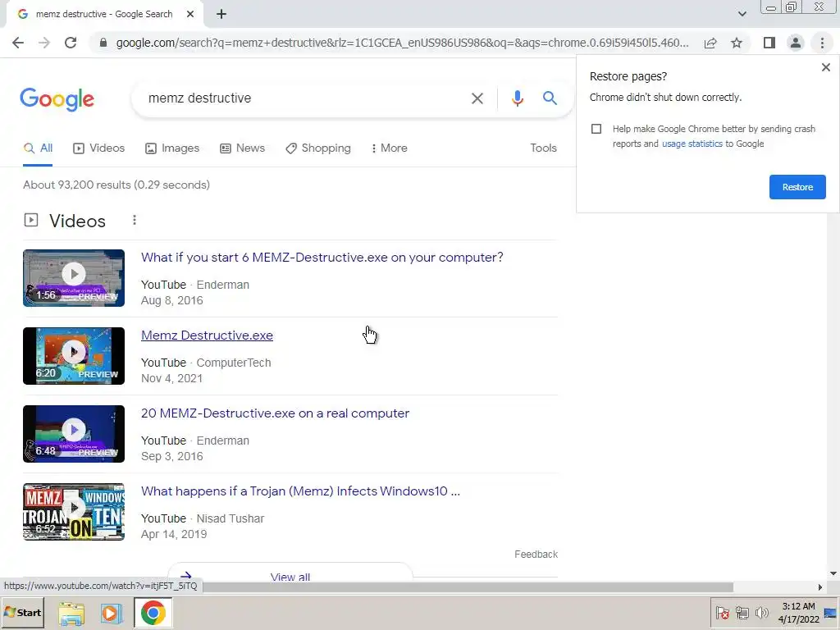
Task: Tick the crash reports checkbox
Action: [596, 129]
